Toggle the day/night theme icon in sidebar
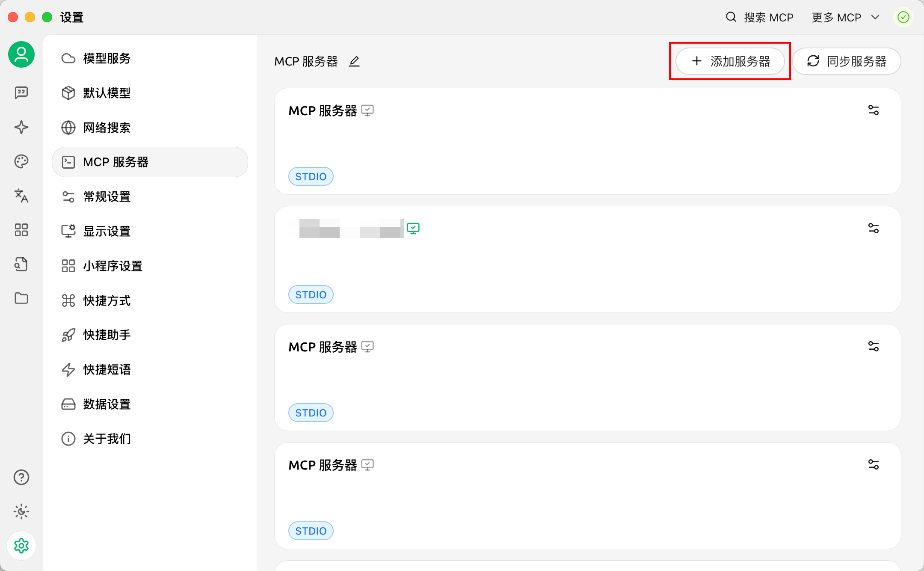This screenshot has width=924, height=571. point(21,512)
